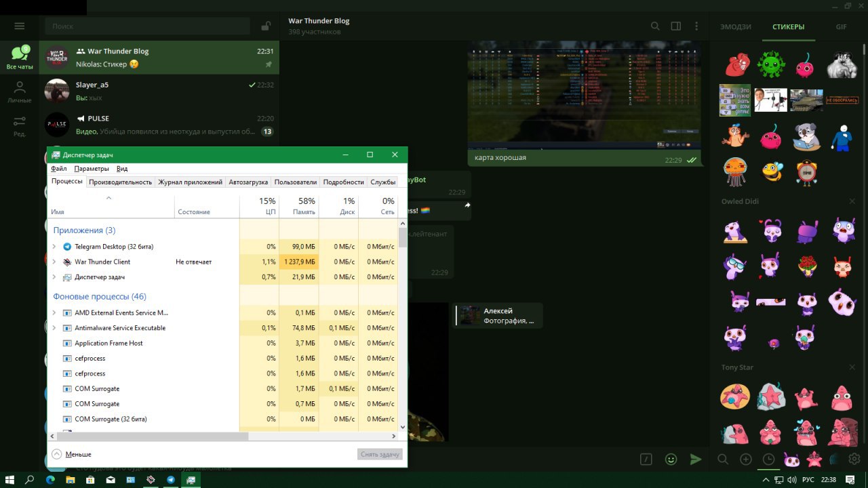This screenshot has width=868, height=488.
Task: Open Автозагрузка tab in Task Manager
Action: click(x=248, y=182)
